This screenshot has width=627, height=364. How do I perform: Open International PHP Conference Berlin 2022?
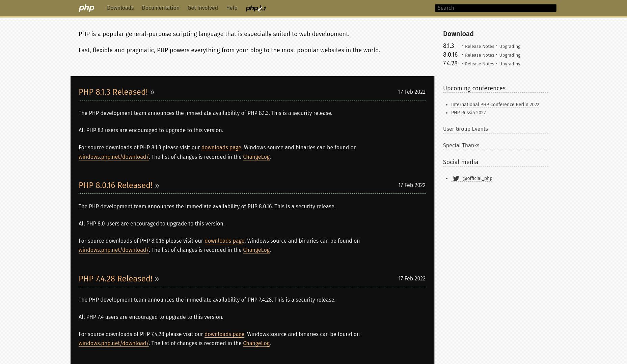tap(495, 105)
